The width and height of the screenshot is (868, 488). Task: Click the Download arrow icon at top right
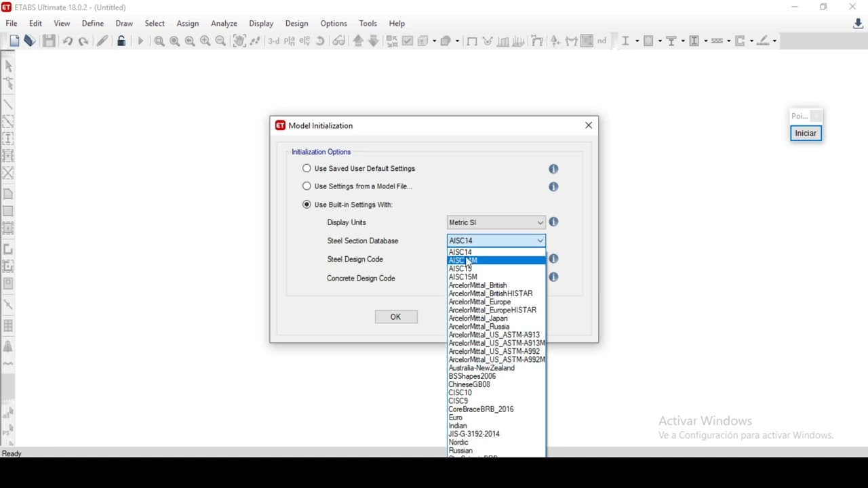tap(858, 24)
